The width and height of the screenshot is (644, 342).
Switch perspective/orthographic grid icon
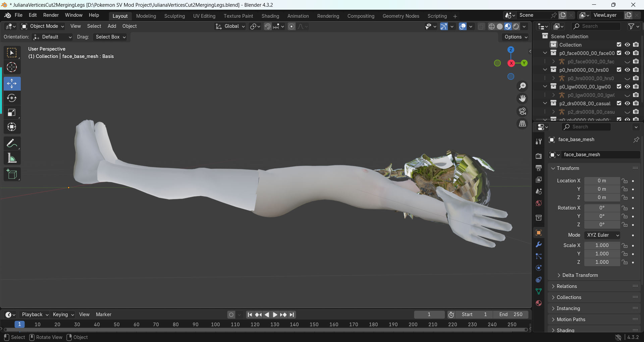point(523,124)
